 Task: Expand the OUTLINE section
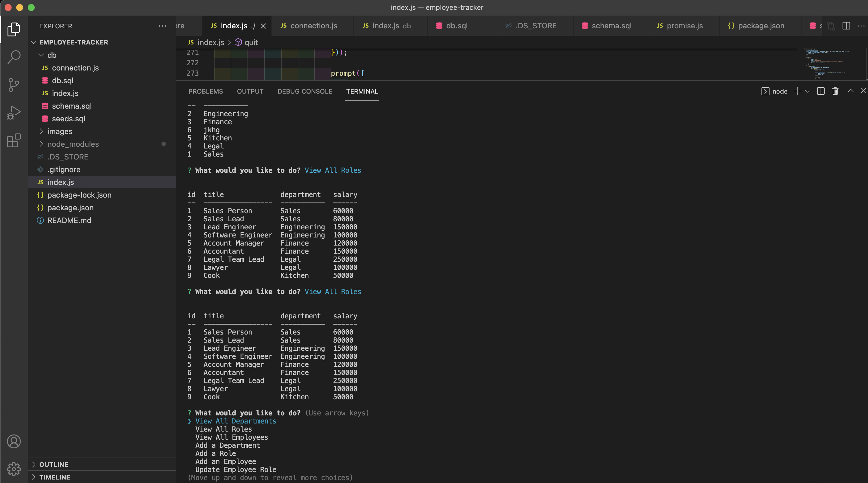[101, 465]
